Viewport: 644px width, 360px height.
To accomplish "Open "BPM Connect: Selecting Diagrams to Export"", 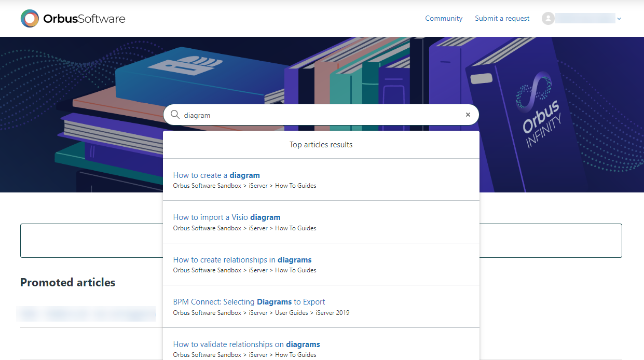I will (x=249, y=302).
